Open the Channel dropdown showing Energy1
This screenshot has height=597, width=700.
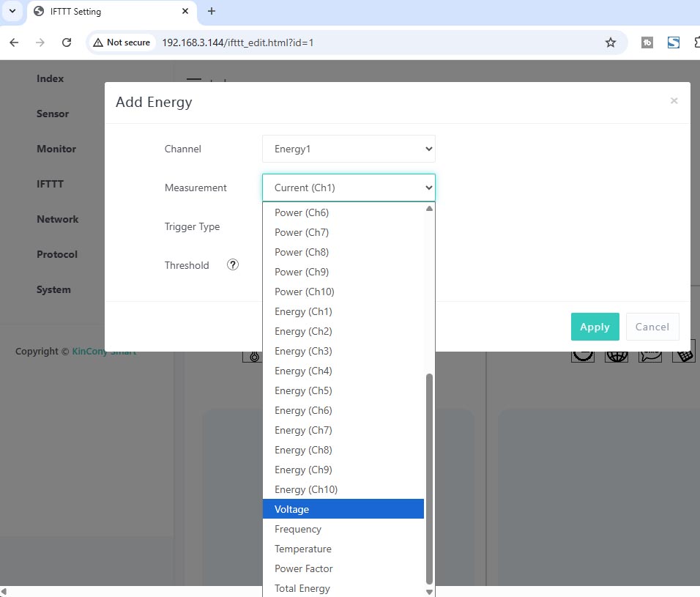coord(349,149)
